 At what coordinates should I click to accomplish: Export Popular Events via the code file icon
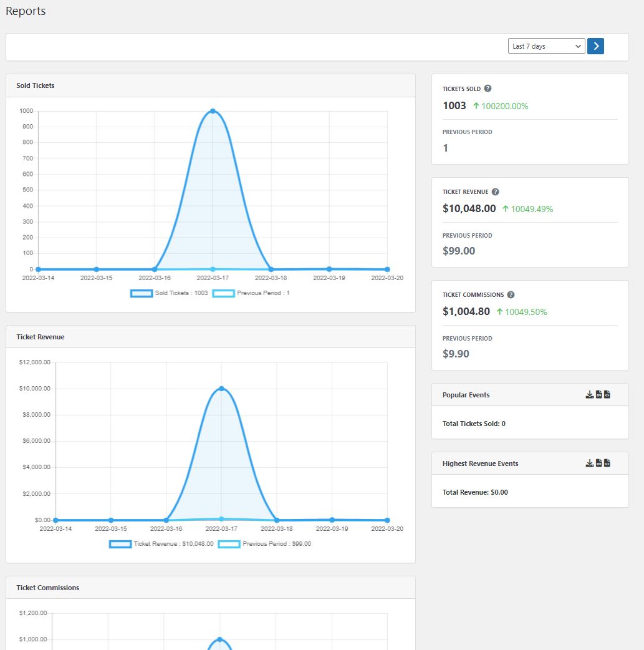[607, 394]
